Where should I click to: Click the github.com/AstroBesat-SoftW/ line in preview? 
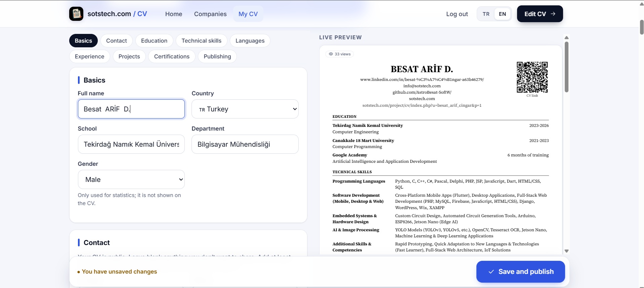(422, 92)
